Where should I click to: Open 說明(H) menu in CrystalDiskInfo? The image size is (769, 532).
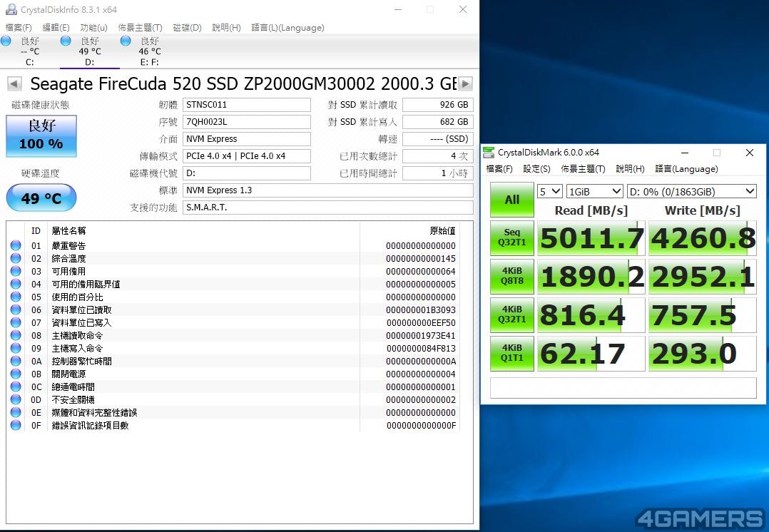(226, 28)
